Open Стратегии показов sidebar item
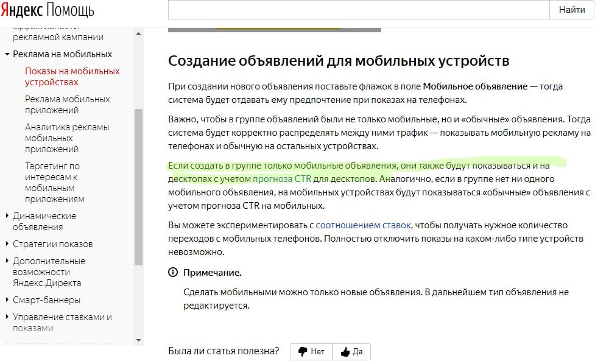Image resolution: width=595 pixels, height=364 pixels. [x=53, y=244]
